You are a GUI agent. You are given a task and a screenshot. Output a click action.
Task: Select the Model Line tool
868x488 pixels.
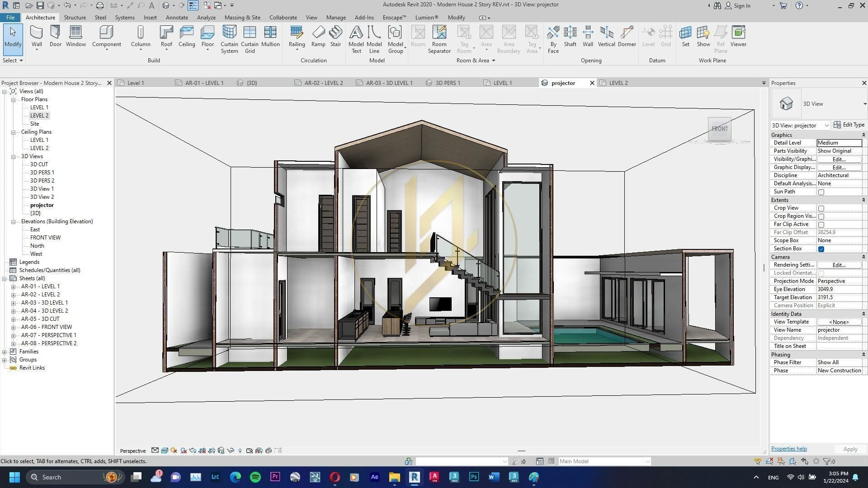(374, 39)
